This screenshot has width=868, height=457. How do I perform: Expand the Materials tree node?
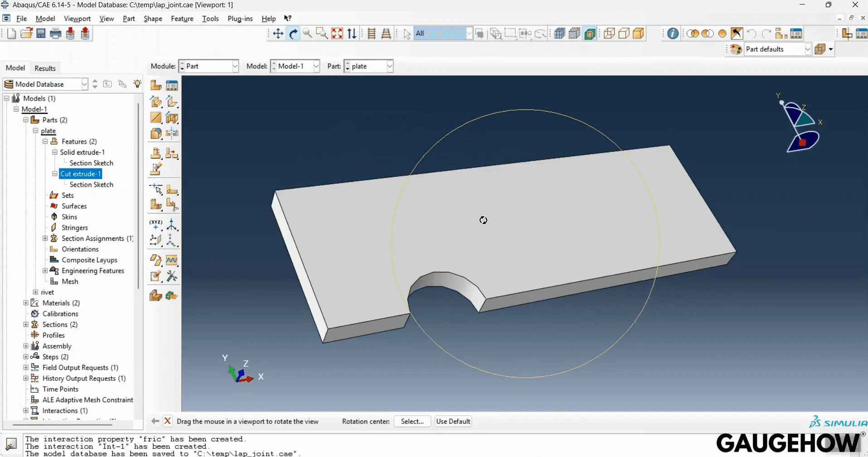(x=25, y=303)
